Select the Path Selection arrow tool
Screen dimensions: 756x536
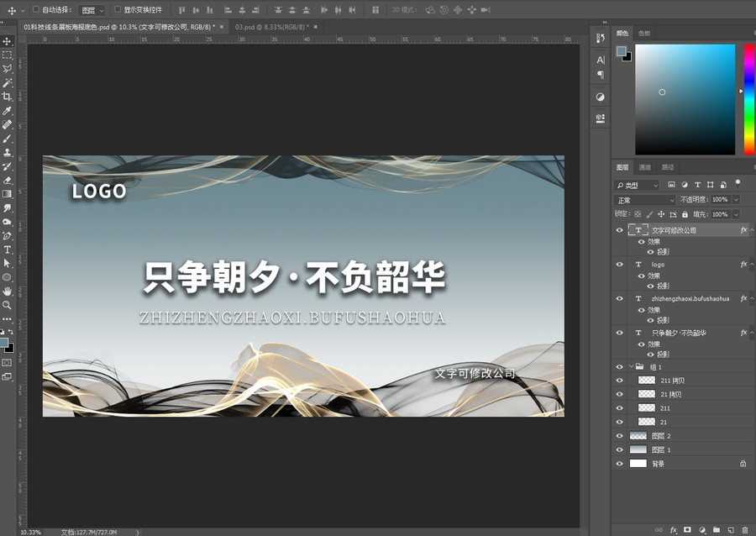(8, 263)
